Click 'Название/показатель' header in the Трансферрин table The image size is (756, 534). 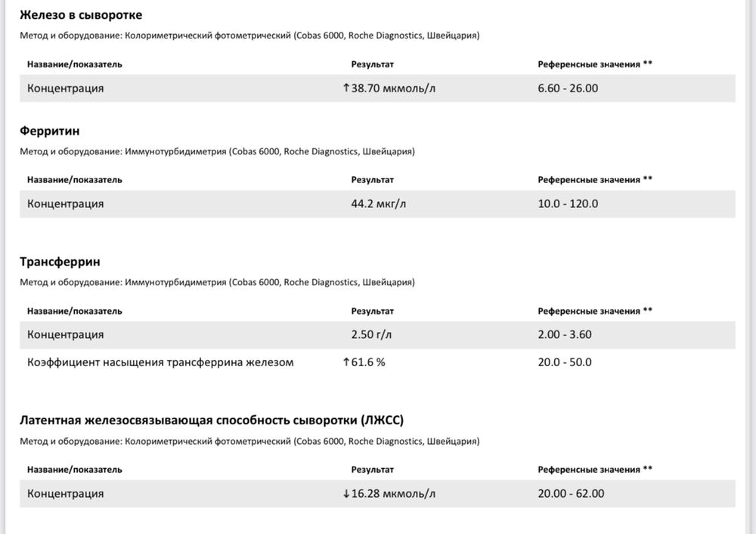[75, 311]
